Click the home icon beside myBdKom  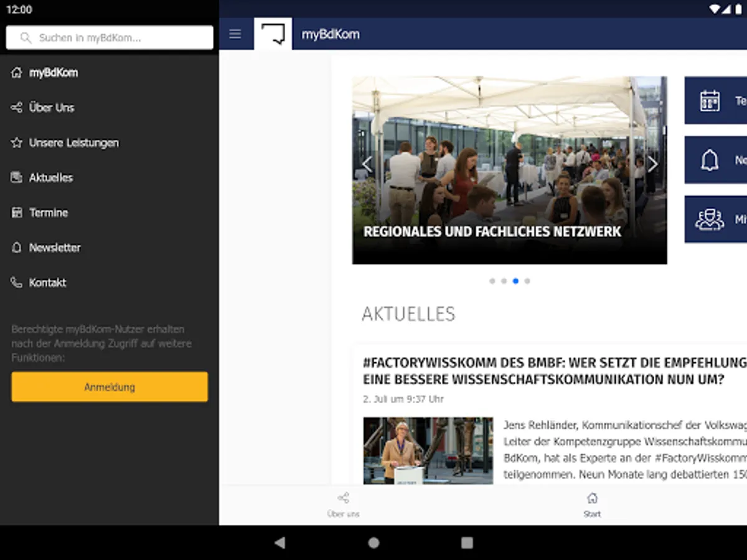[17, 73]
